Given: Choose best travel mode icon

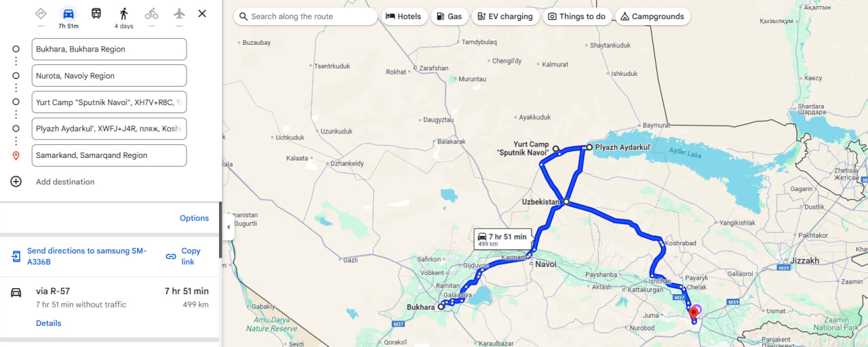Looking at the screenshot, I should click(x=41, y=14).
